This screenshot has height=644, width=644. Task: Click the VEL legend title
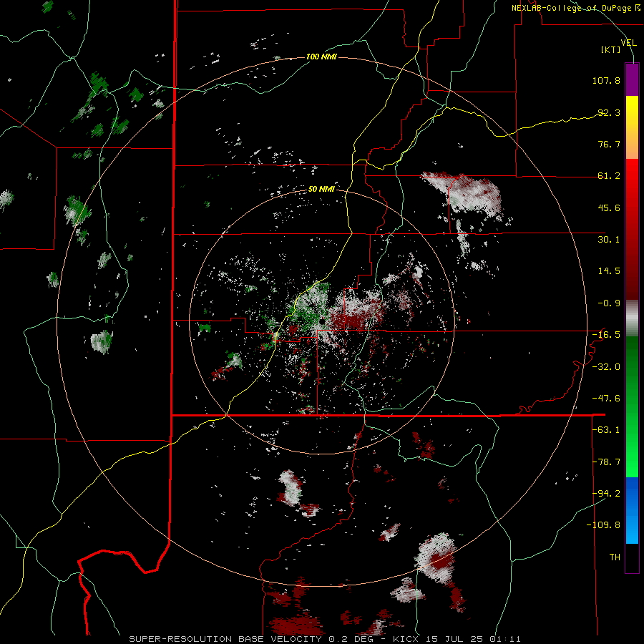coord(628,43)
